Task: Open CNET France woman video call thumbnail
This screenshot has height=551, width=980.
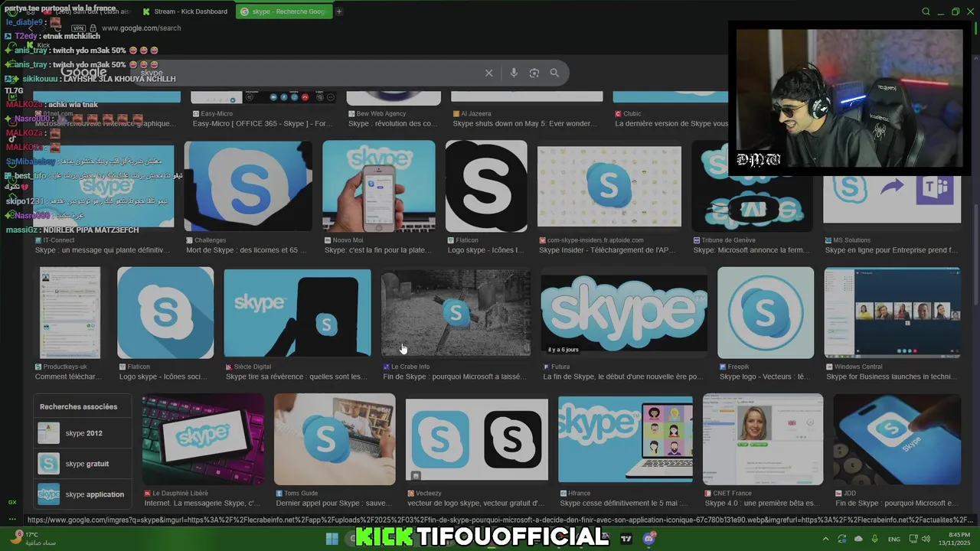Action: click(x=763, y=439)
